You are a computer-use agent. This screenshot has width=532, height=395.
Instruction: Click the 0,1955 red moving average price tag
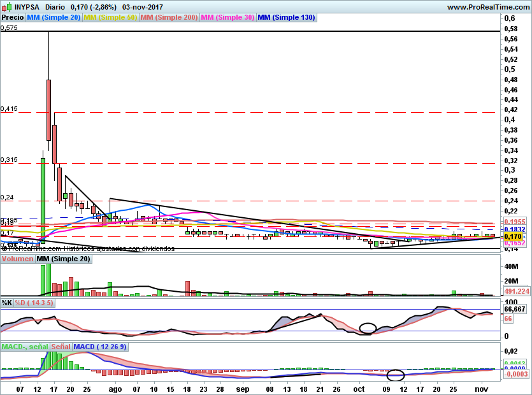[514, 222]
